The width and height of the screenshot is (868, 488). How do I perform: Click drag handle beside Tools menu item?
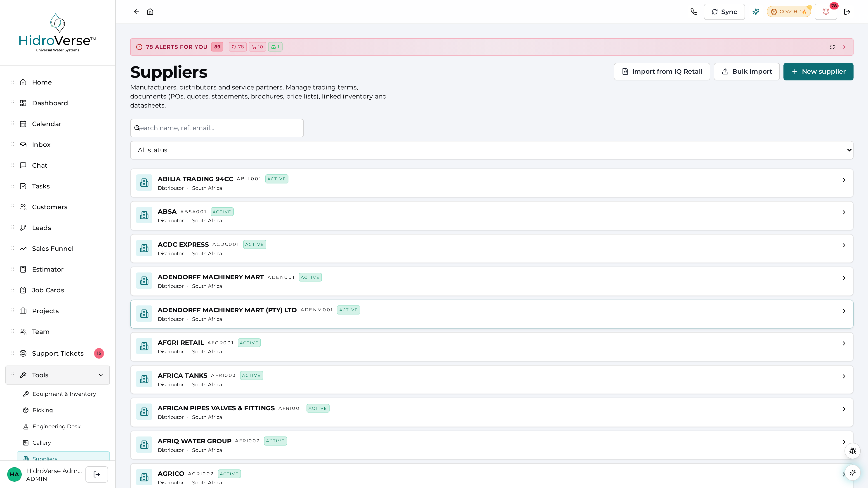point(12,375)
